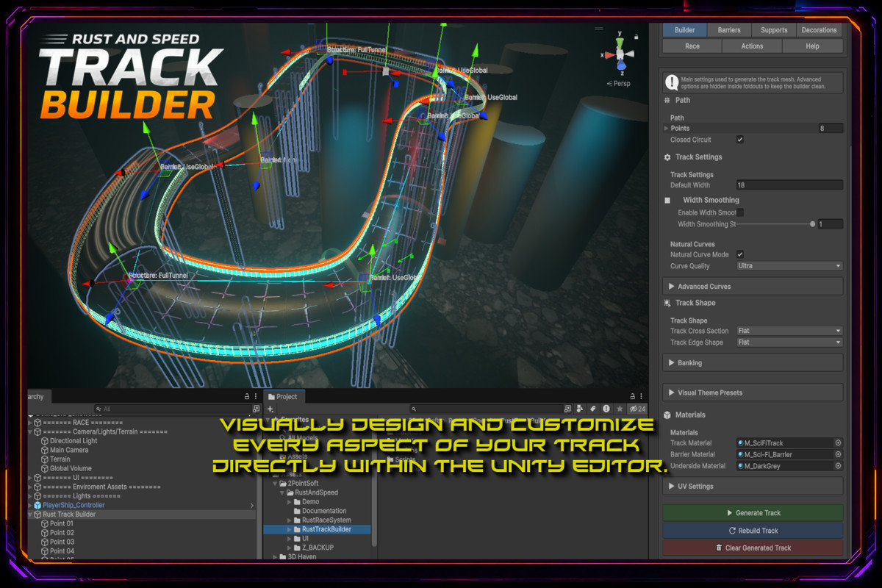The image size is (882, 588).
Task: Click the Project panel plus button
Action: pos(270,409)
